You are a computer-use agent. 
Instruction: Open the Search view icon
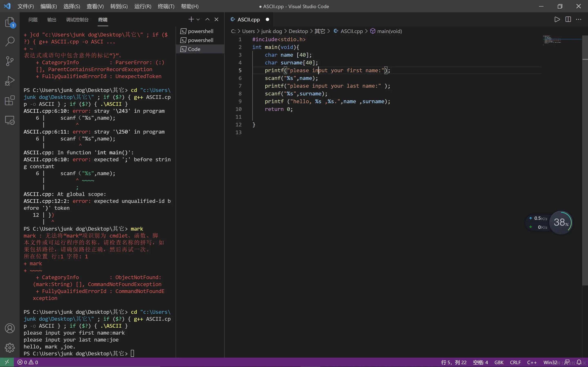coord(10,42)
